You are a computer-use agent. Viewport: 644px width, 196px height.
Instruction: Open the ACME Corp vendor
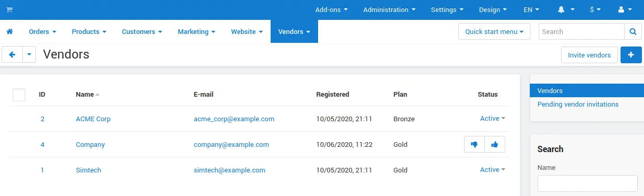[x=93, y=119]
